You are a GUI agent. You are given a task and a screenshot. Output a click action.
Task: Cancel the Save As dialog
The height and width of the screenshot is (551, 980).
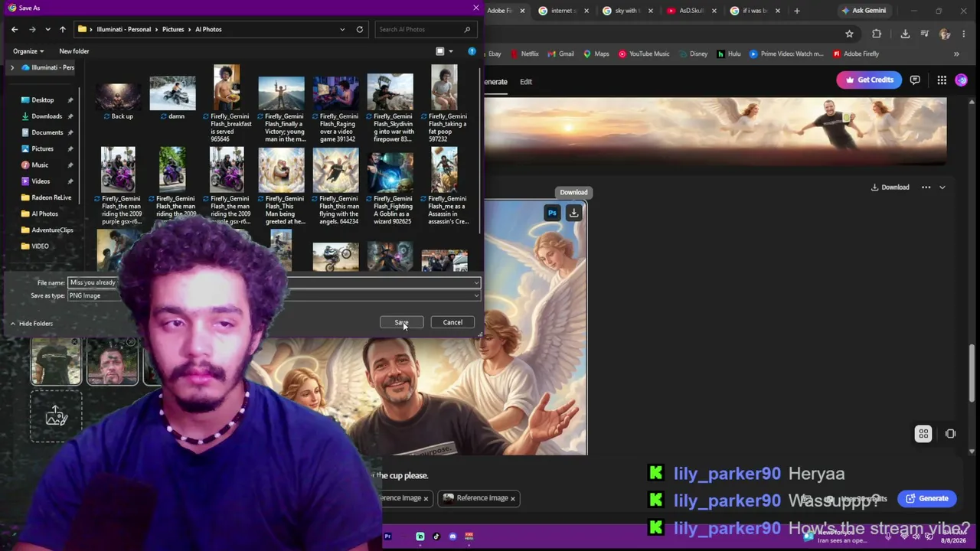pos(452,322)
